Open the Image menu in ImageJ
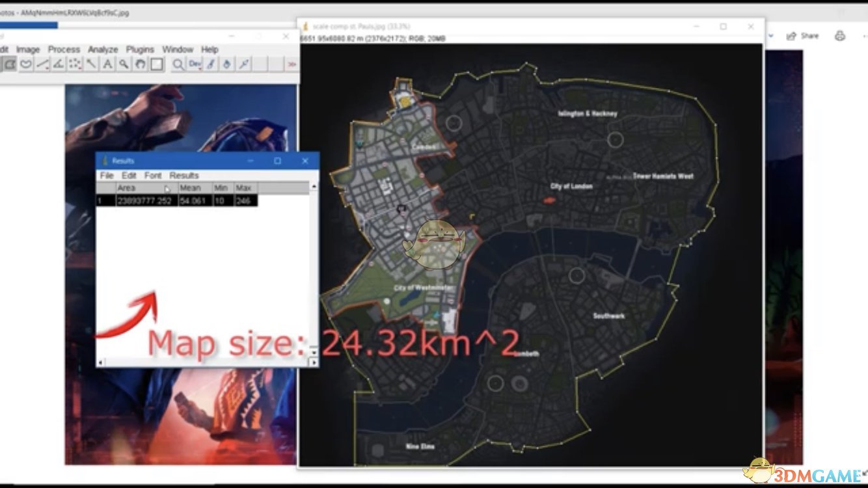Viewport: 868px width, 488px height. coord(28,49)
